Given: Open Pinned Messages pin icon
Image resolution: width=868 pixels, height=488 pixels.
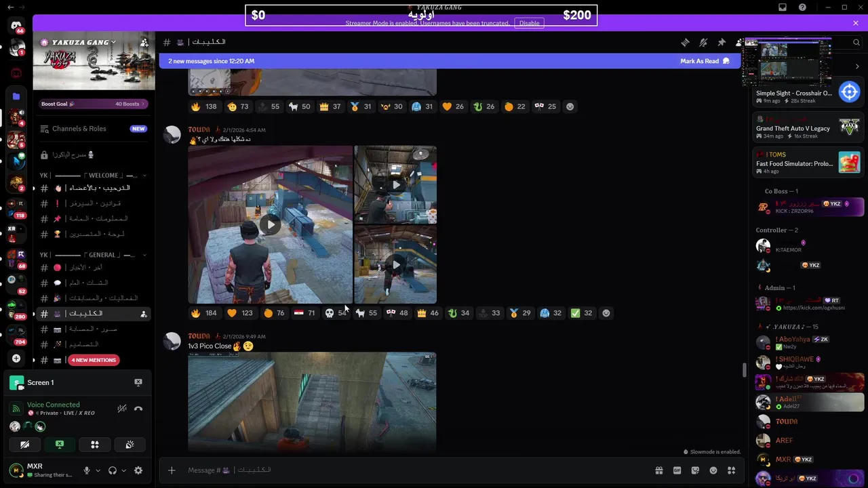Looking at the screenshot, I should click(x=722, y=42).
